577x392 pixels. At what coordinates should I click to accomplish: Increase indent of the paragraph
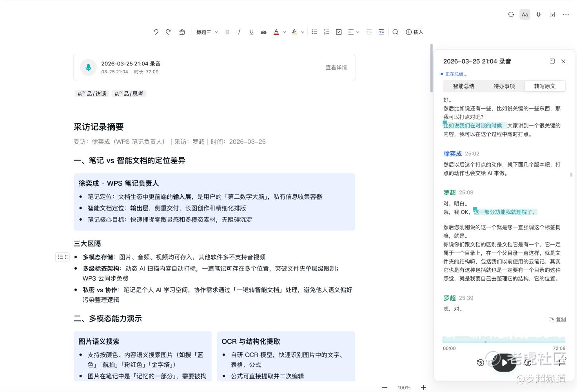pyautogui.click(x=381, y=32)
